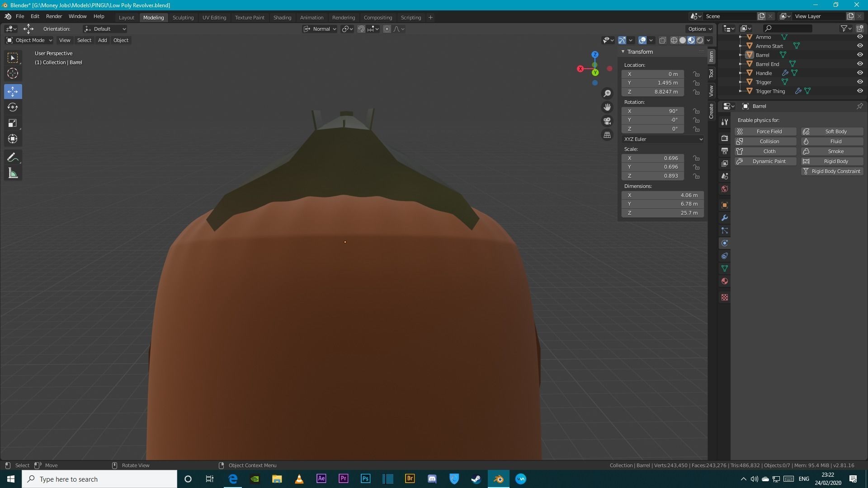Hide the Trigger Thing object
Screen dimensions: 868x488
tap(860, 91)
